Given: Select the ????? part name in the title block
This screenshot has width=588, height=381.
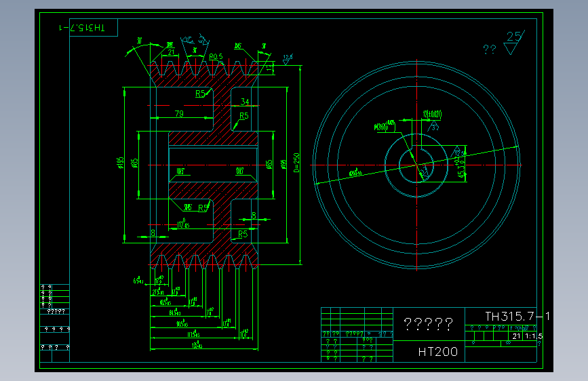Looking at the screenshot, I should 428,323.
